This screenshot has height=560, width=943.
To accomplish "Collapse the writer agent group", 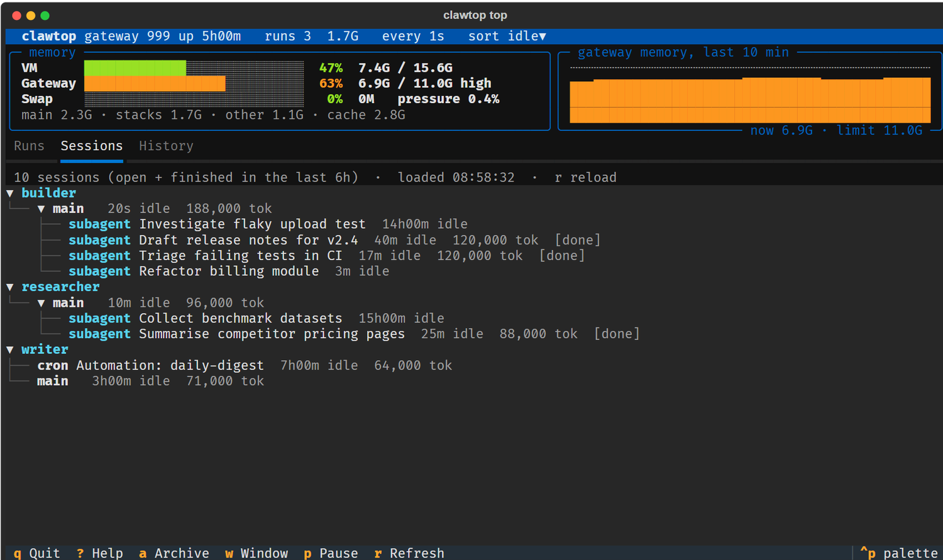I will click(10, 349).
